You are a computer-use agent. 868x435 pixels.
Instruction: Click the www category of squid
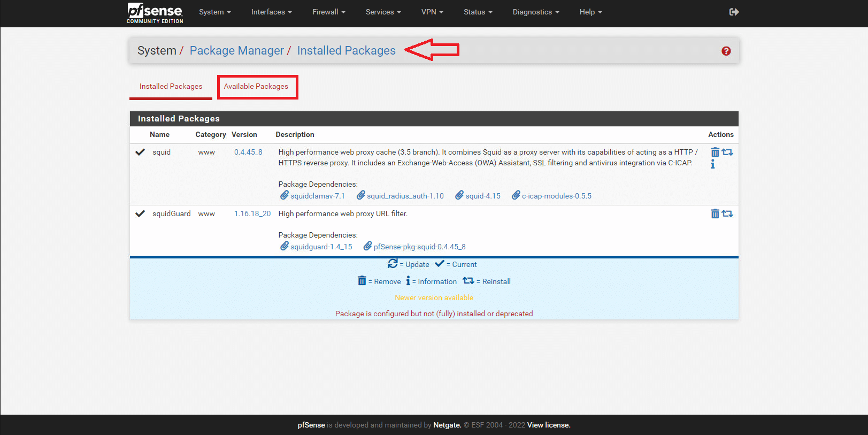[x=206, y=152]
